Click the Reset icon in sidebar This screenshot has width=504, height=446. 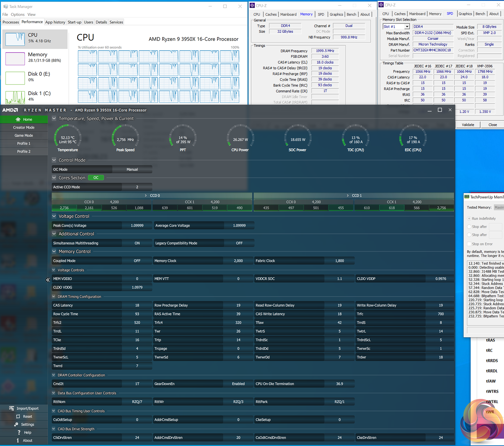pyautogui.click(x=18, y=416)
